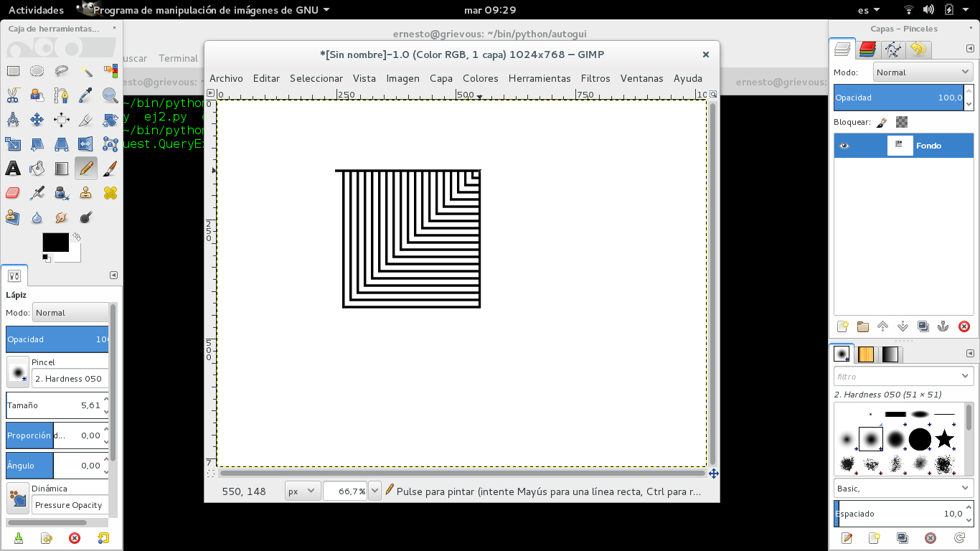The image size is (980, 551).
Task: Pick the Rectangle Select tool
Action: [x=13, y=71]
